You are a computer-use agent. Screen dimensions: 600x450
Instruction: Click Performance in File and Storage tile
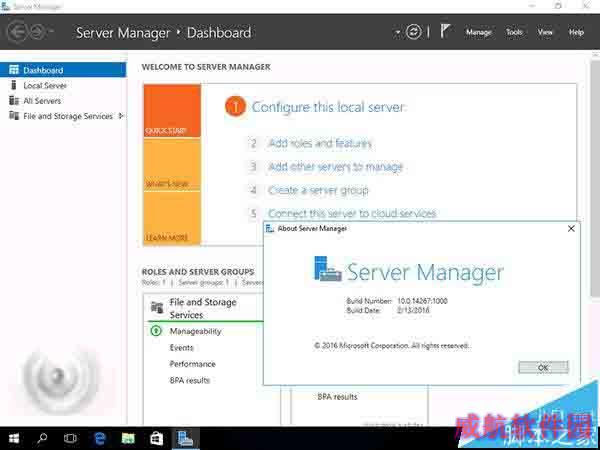pyautogui.click(x=192, y=364)
